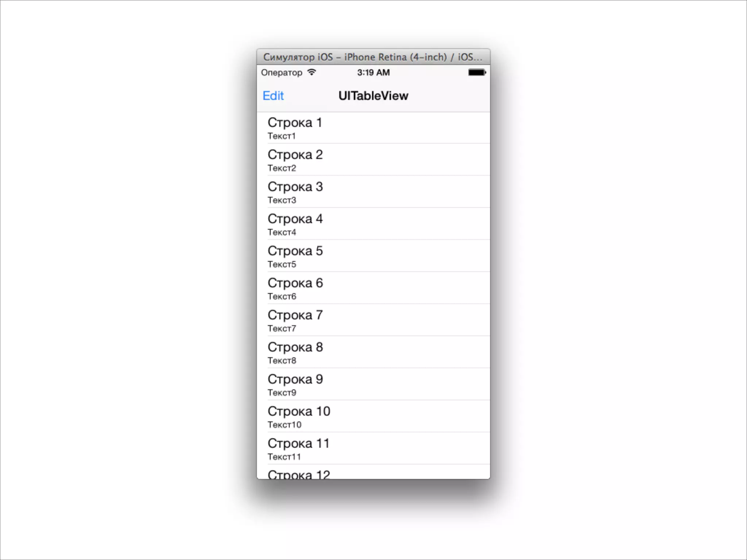
Task: Click the battery icon in status bar
Action: (x=477, y=73)
